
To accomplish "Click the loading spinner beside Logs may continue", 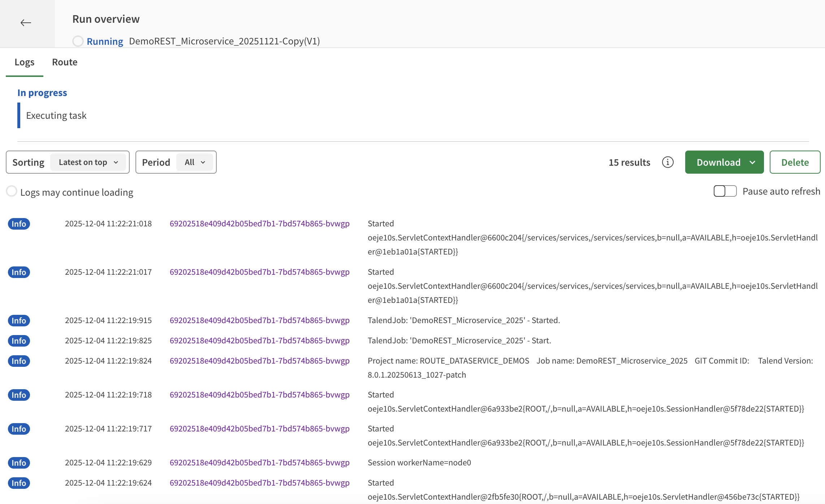I will (12, 191).
